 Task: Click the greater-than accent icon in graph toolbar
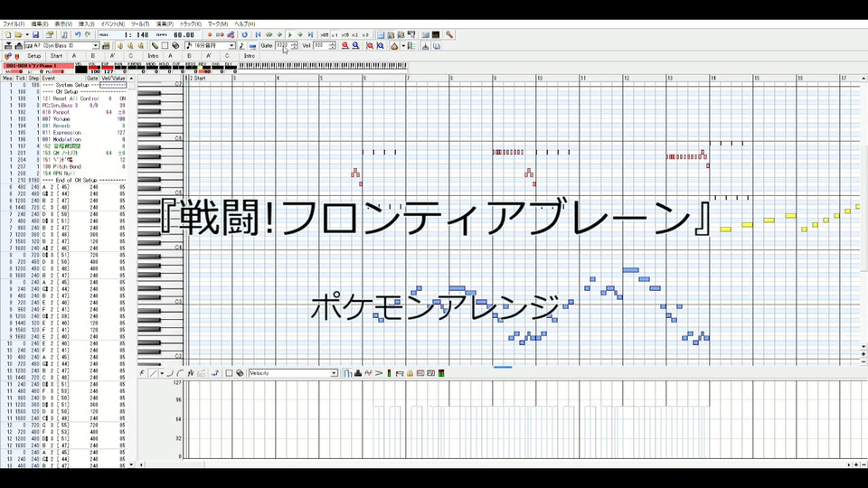379,373
